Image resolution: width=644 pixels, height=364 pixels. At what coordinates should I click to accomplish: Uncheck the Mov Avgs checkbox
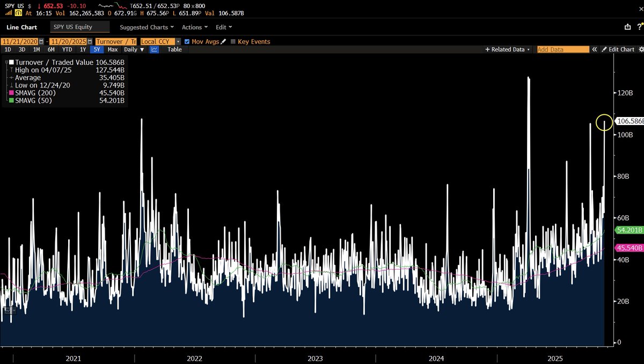pyautogui.click(x=187, y=41)
